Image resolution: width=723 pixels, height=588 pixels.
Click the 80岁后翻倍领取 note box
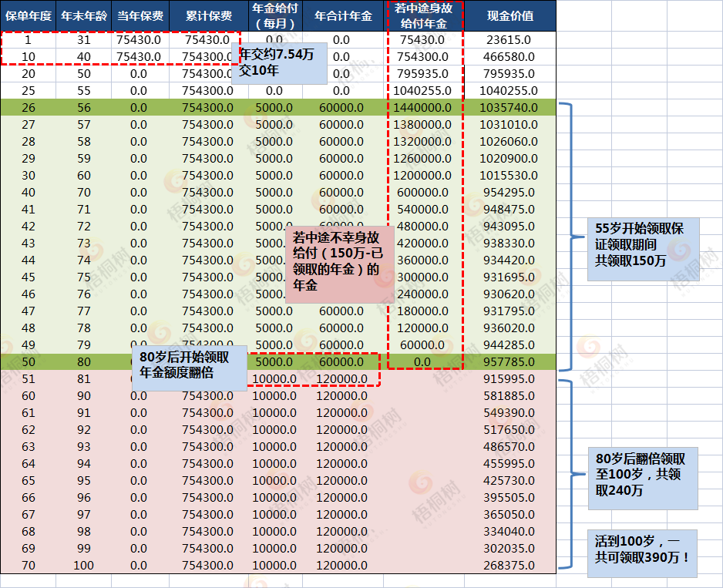643,479
